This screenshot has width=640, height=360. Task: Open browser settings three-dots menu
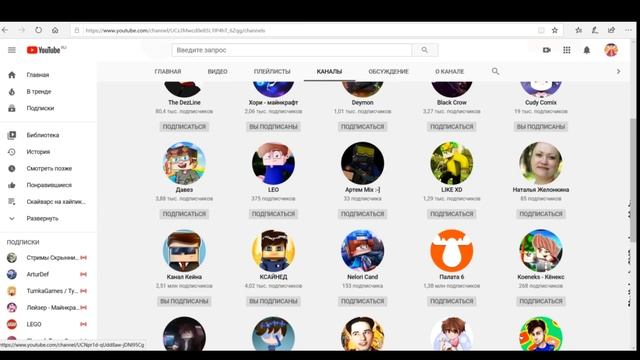(628, 30)
